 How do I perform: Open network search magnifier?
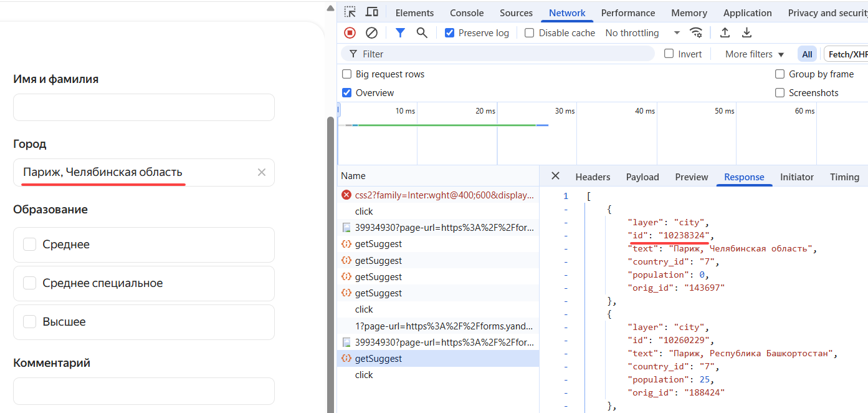coord(422,33)
